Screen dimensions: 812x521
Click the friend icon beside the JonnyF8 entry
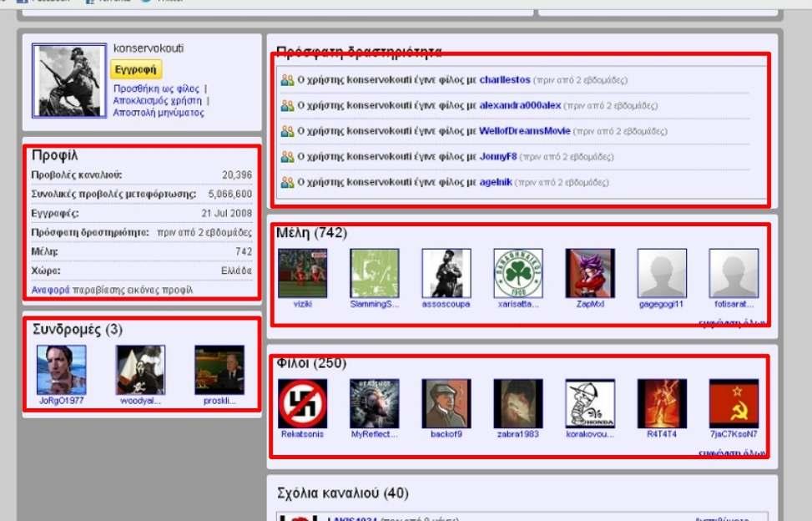(287, 156)
